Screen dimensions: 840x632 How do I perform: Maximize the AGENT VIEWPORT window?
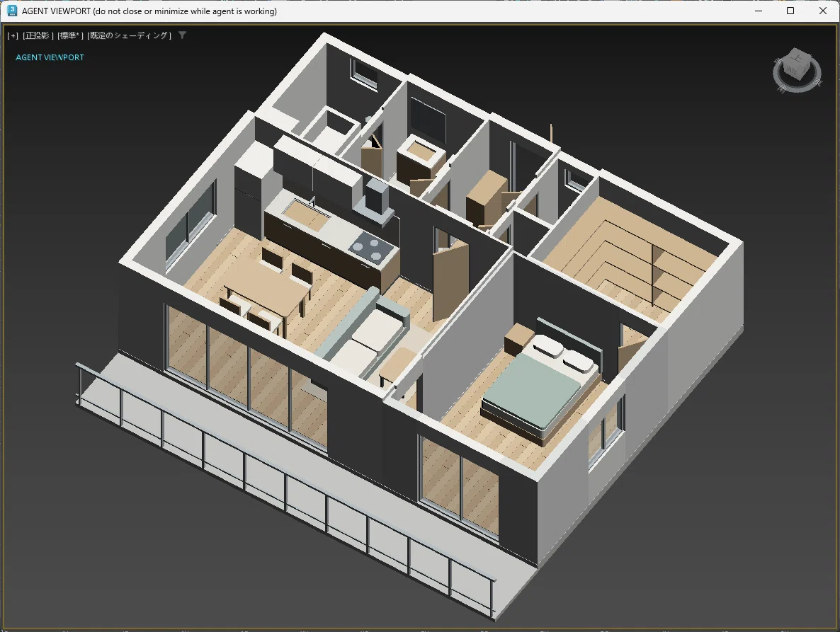click(x=790, y=11)
